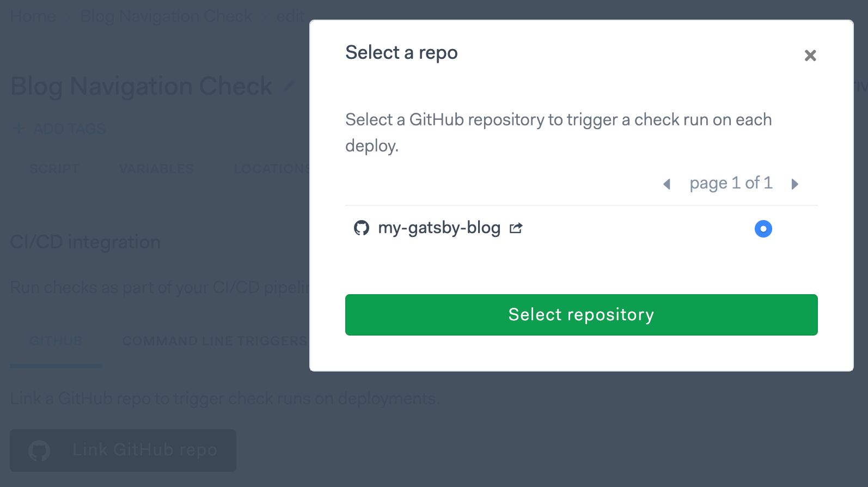Click Blog Navigation Check in the breadcrumb
868x487 pixels.
[166, 16]
